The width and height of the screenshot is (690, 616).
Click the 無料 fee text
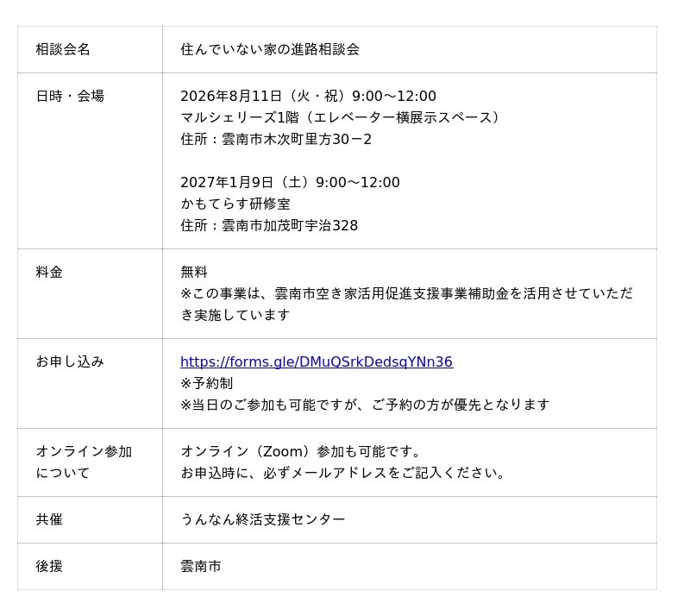tap(193, 272)
